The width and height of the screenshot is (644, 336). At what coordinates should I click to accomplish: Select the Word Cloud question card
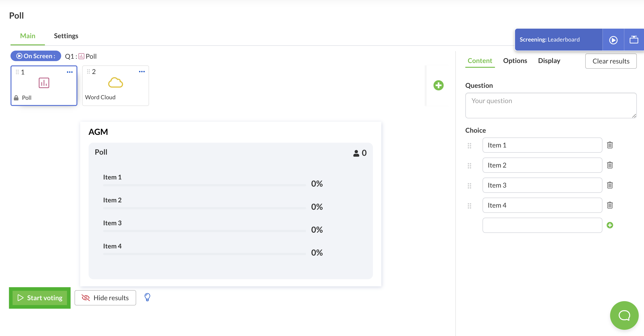115,86
